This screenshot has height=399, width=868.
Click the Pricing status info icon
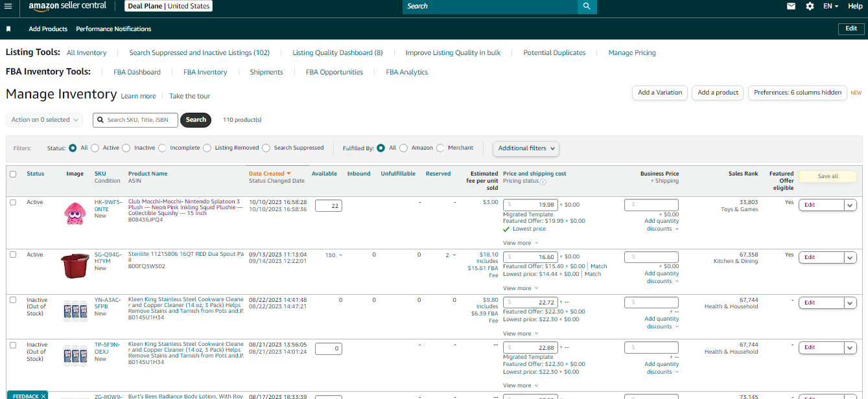coord(543,181)
